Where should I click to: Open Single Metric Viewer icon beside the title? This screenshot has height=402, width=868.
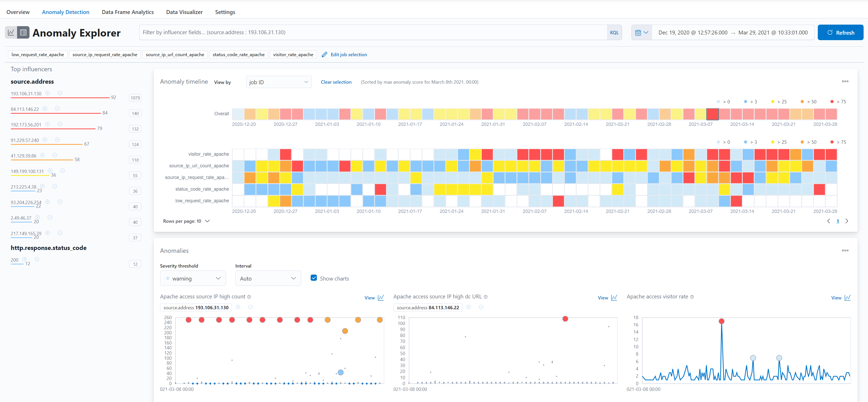(x=11, y=32)
